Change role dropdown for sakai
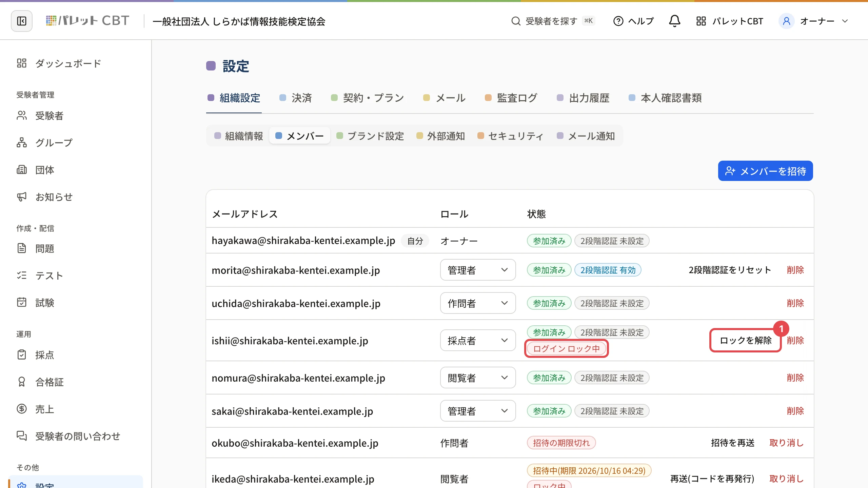The image size is (868, 488). (478, 411)
